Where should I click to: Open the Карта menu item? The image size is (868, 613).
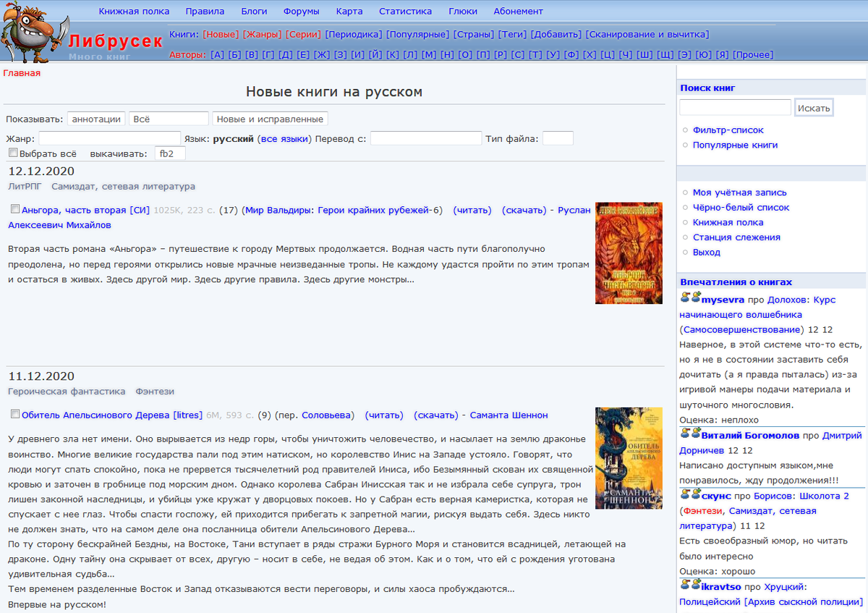pos(349,11)
